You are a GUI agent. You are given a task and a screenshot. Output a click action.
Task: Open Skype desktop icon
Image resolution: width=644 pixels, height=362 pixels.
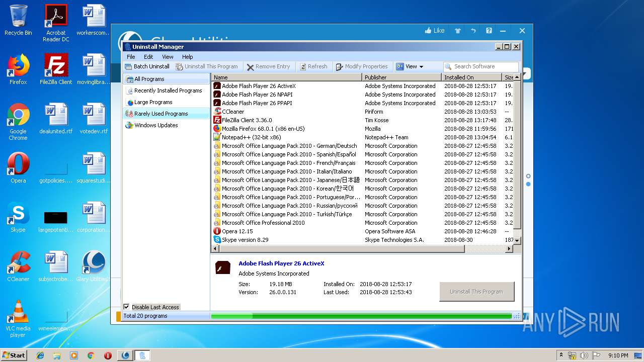(x=18, y=217)
